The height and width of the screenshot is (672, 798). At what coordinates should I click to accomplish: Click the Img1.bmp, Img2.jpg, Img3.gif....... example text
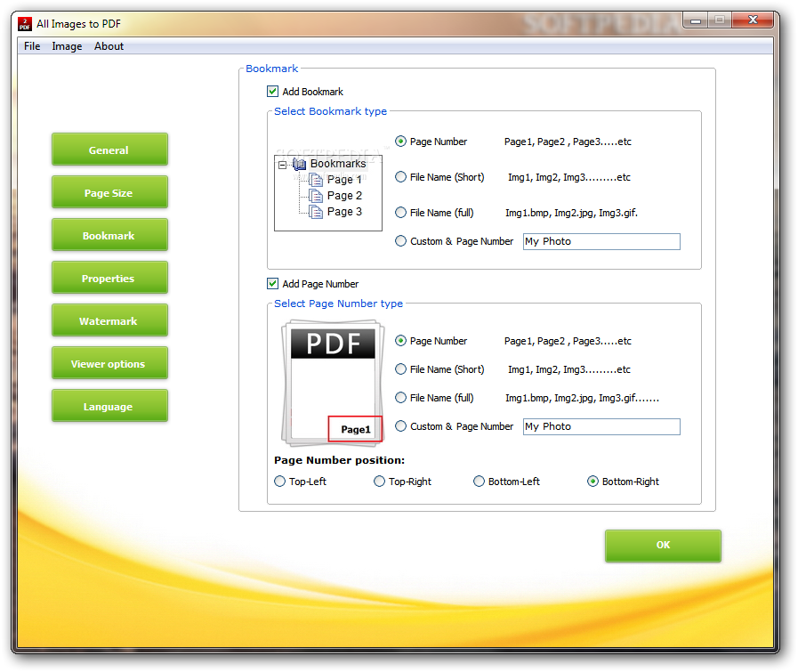(x=582, y=398)
